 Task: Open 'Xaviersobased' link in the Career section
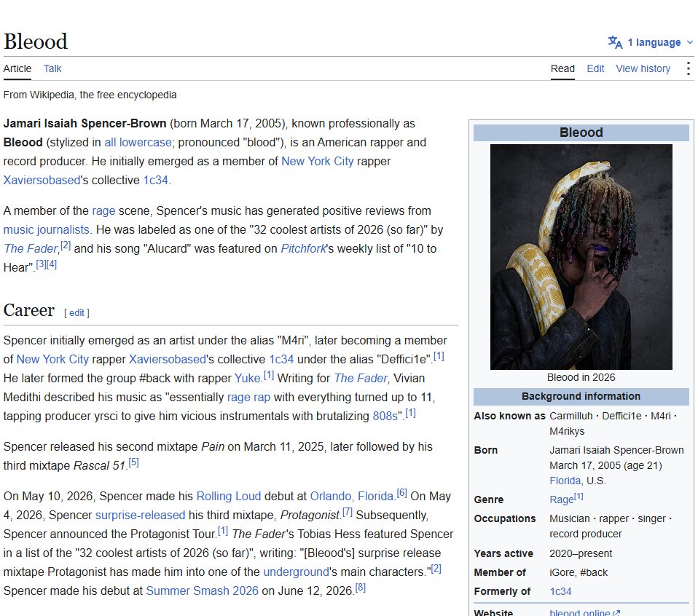tap(168, 360)
